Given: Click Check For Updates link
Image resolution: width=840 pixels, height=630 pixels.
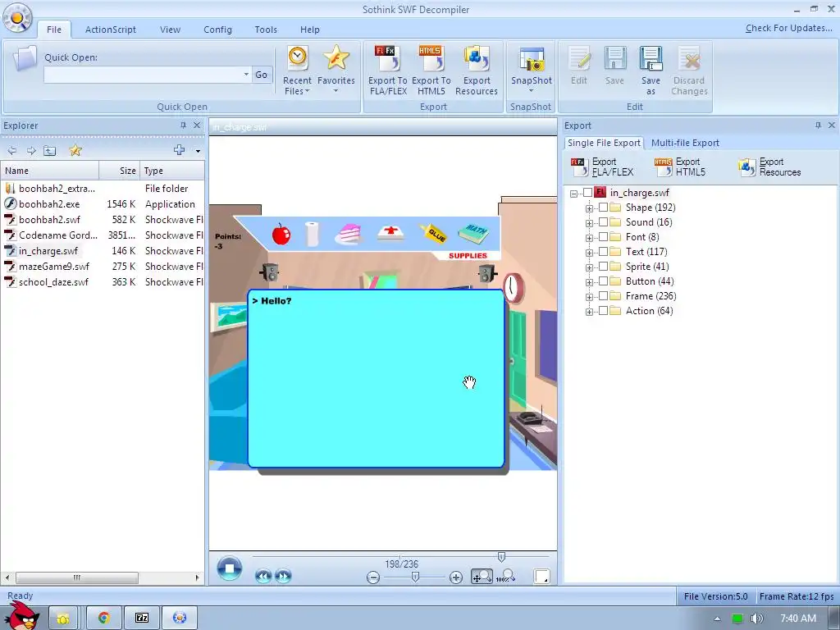Looking at the screenshot, I should pos(788,28).
